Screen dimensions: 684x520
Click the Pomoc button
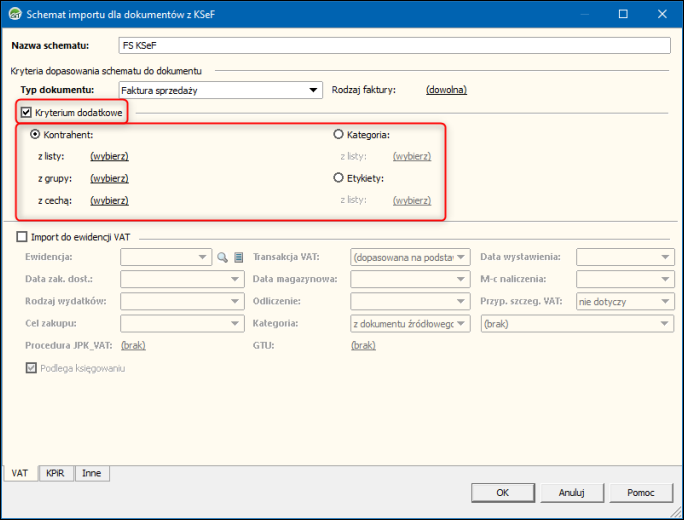(641, 493)
